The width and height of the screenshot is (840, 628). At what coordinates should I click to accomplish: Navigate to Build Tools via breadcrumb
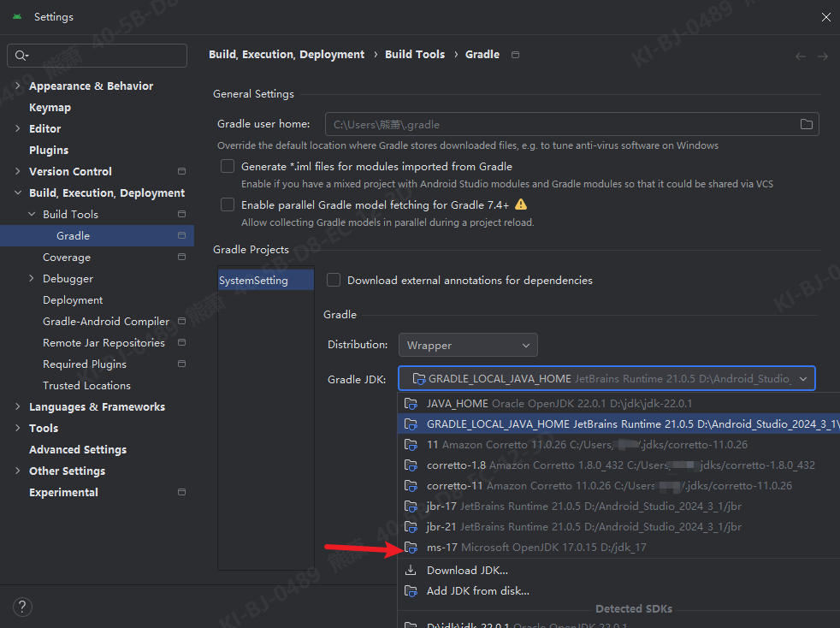pyautogui.click(x=415, y=54)
